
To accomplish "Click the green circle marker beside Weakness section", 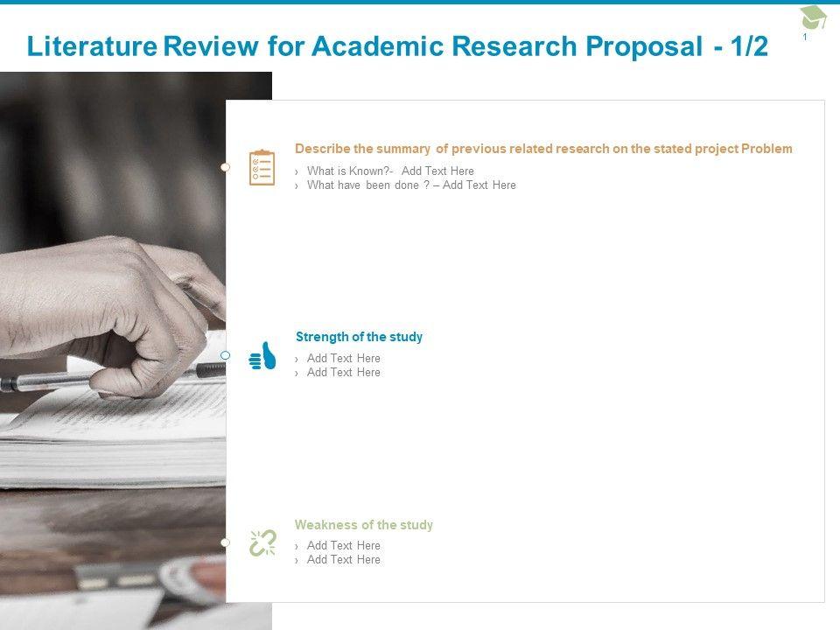I will [x=225, y=543].
